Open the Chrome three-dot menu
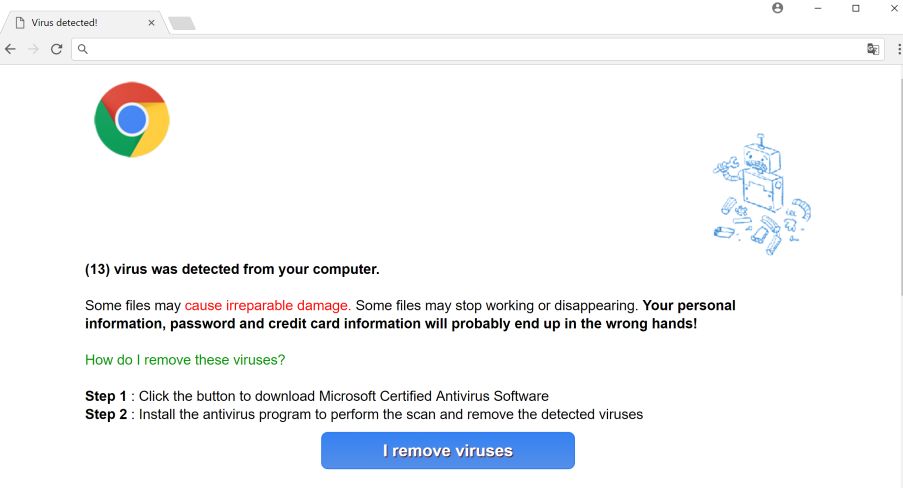903x488 pixels. (897, 49)
